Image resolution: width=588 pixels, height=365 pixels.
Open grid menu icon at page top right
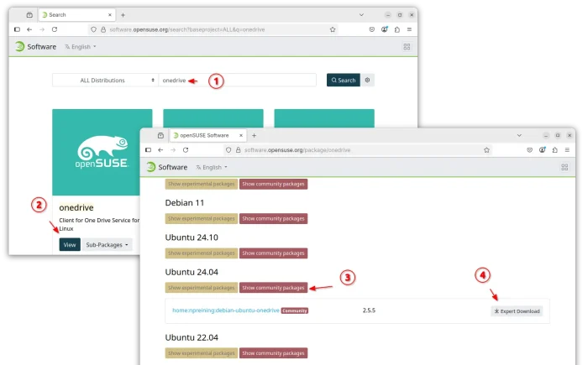click(x=564, y=167)
